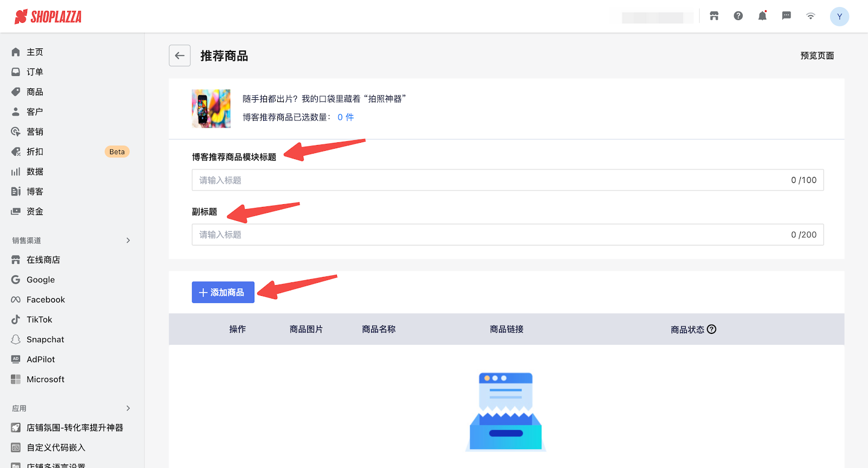Open the Y user avatar menu
868x468 pixels.
pyautogui.click(x=839, y=17)
